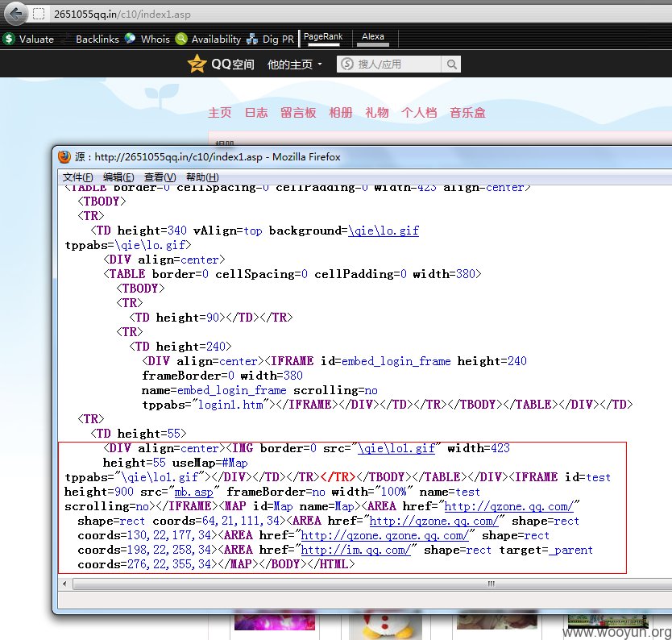Follow the mb.asp iframe source link
The image size is (672, 640).
click(193, 492)
